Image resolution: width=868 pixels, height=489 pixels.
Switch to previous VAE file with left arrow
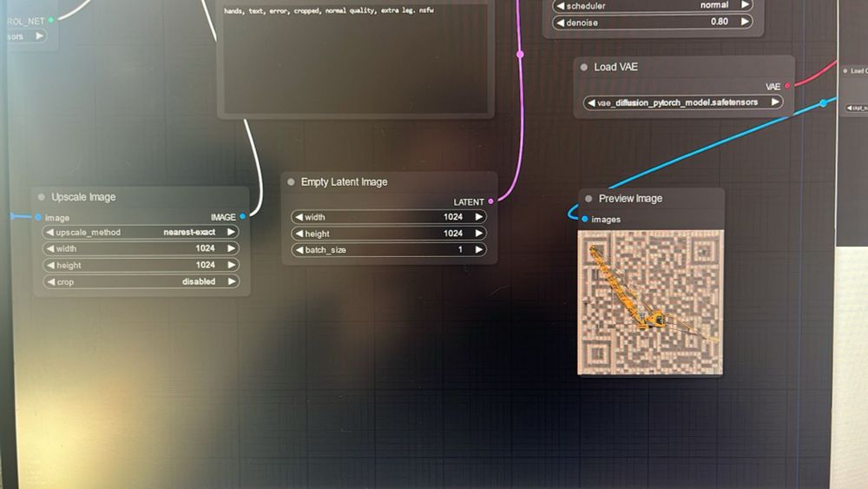click(x=591, y=102)
